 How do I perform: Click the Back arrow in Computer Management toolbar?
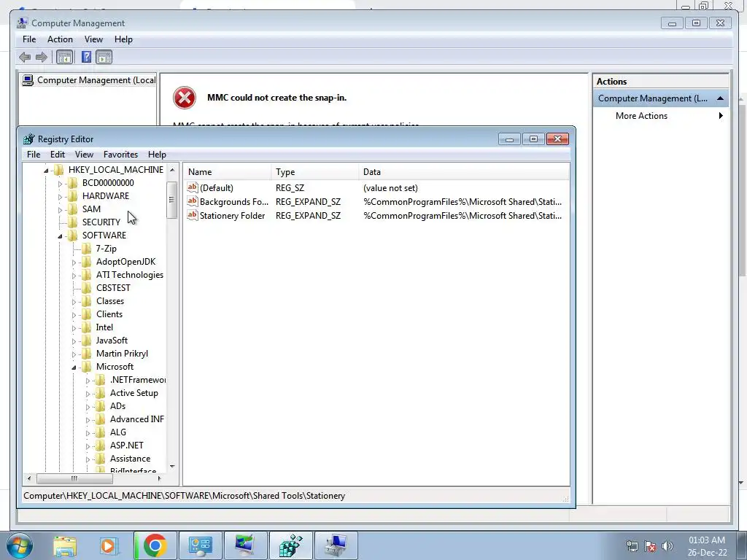(25, 58)
